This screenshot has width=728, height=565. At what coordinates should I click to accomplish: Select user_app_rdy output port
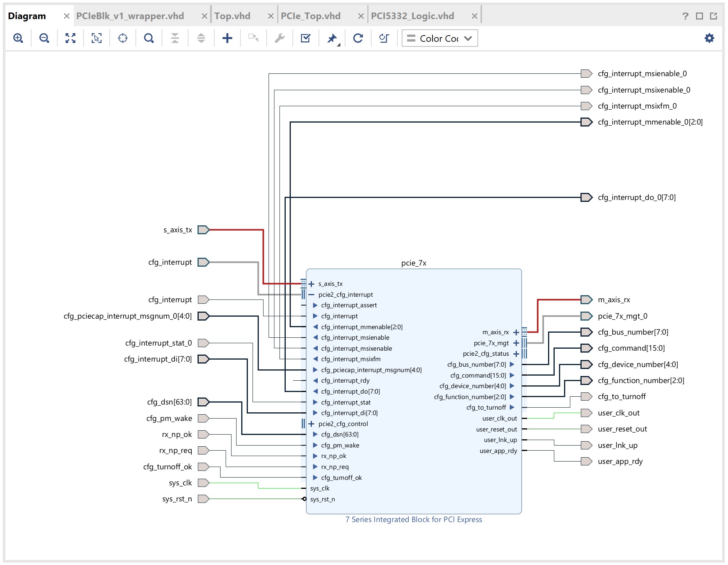coord(586,462)
